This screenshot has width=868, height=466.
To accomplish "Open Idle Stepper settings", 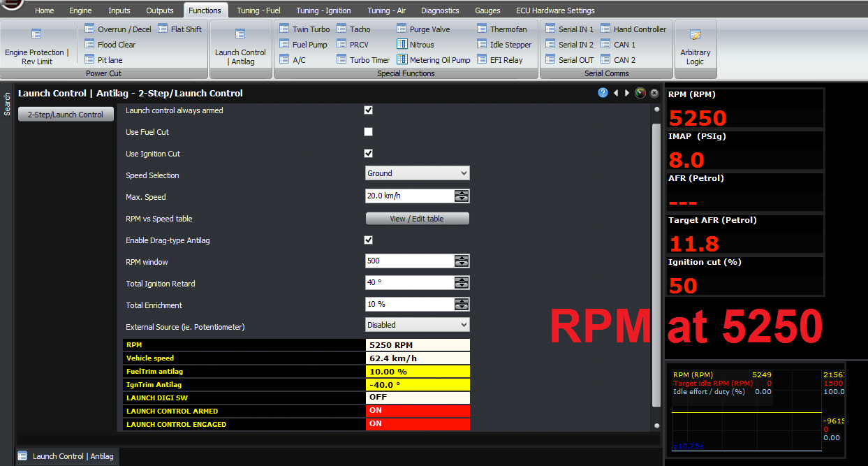I will point(504,45).
